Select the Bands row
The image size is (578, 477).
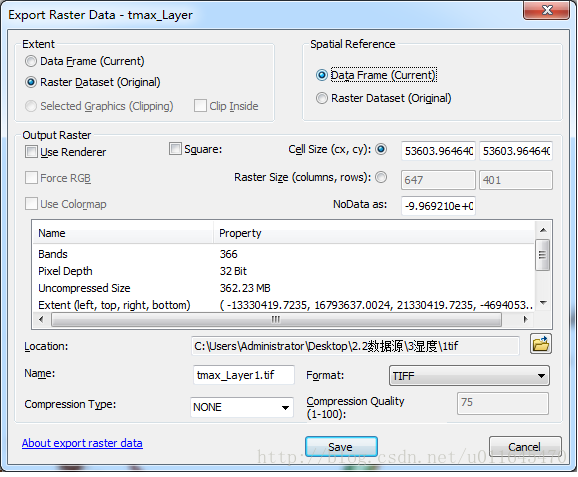point(284,254)
